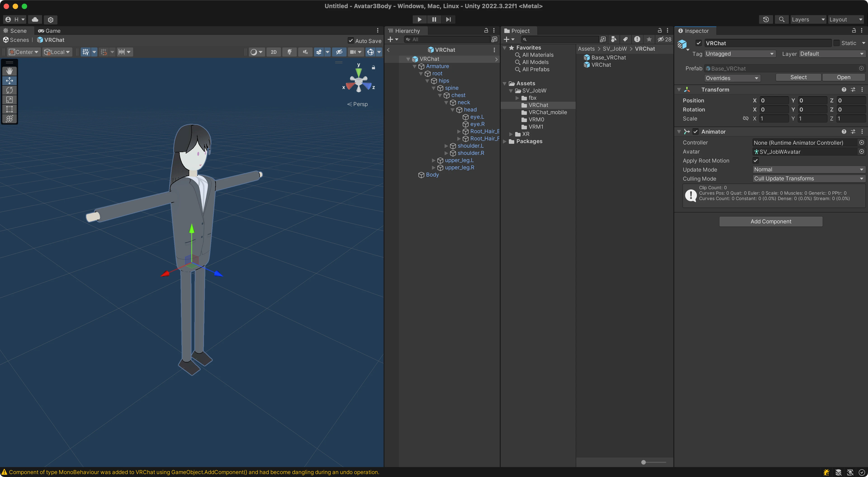The height and width of the screenshot is (477, 868).
Task: Toggle scene visibility eye-slash icon
Action: coord(339,52)
